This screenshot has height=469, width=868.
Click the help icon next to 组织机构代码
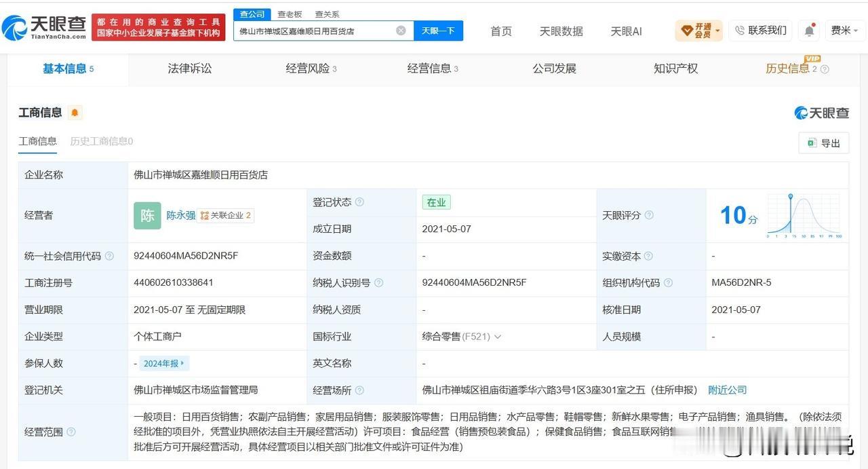pyautogui.click(x=668, y=282)
